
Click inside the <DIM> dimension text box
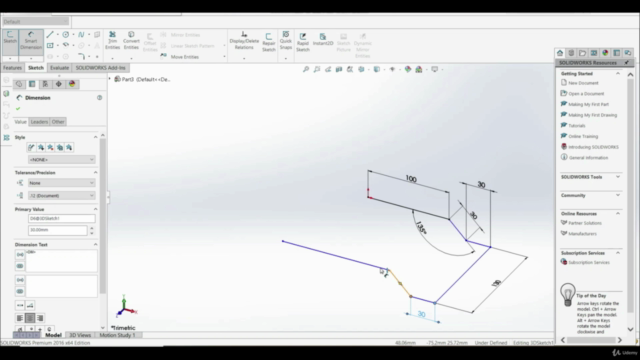point(62,260)
